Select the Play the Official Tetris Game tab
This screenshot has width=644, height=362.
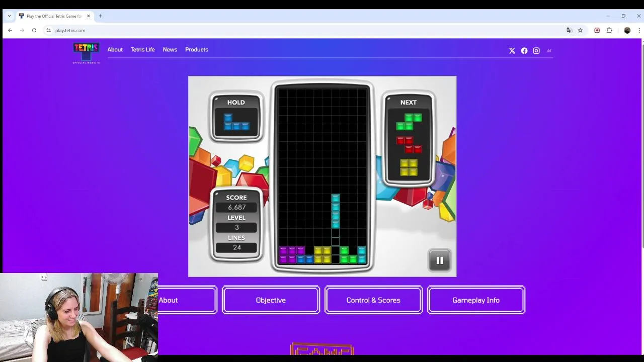[54, 16]
